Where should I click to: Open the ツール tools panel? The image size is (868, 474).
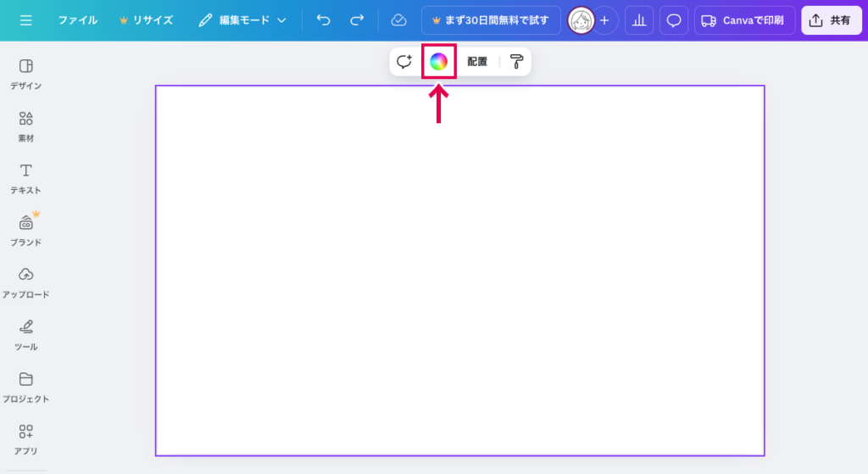(x=25, y=336)
